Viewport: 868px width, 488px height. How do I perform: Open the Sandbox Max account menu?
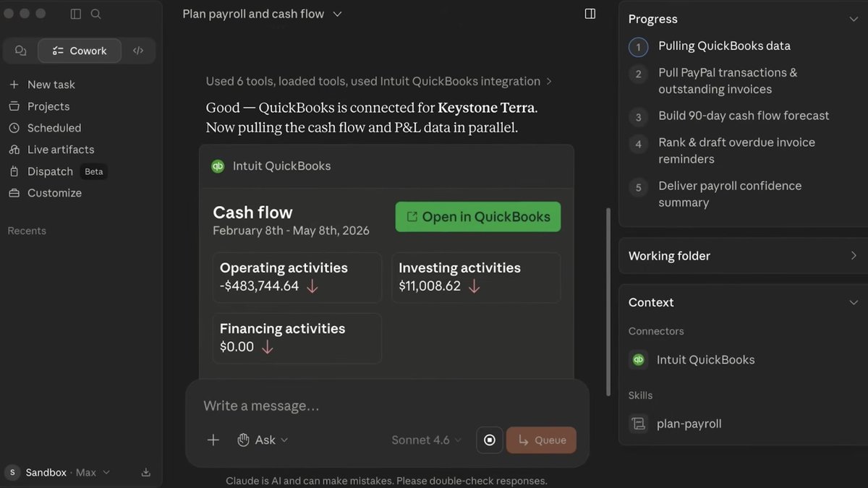(58, 472)
